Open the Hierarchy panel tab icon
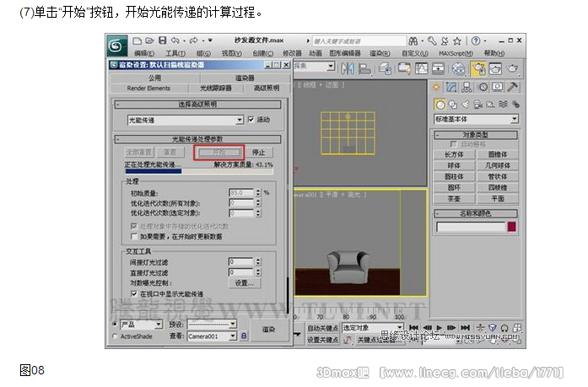This screenshot has height=387, width=588. [x=467, y=88]
